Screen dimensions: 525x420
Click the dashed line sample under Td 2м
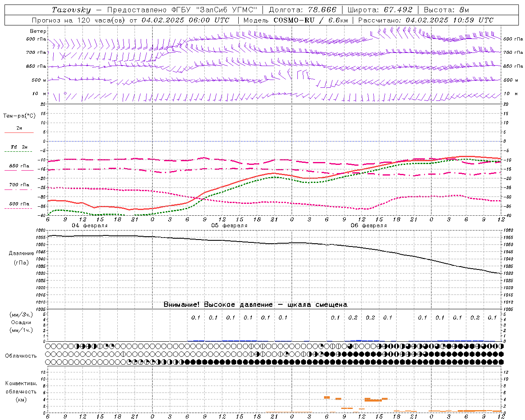tap(18, 152)
